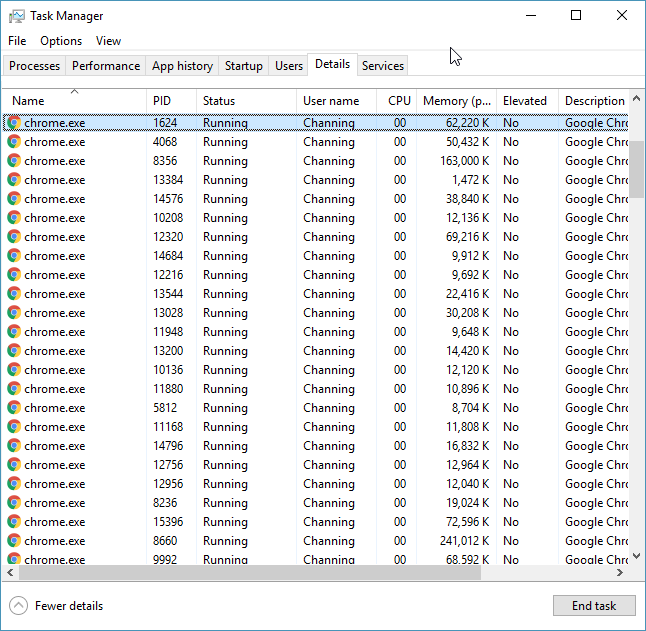This screenshot has height=631, width=646.
Task: Sort by the Memory column header
Action: (x=456, y=100)
